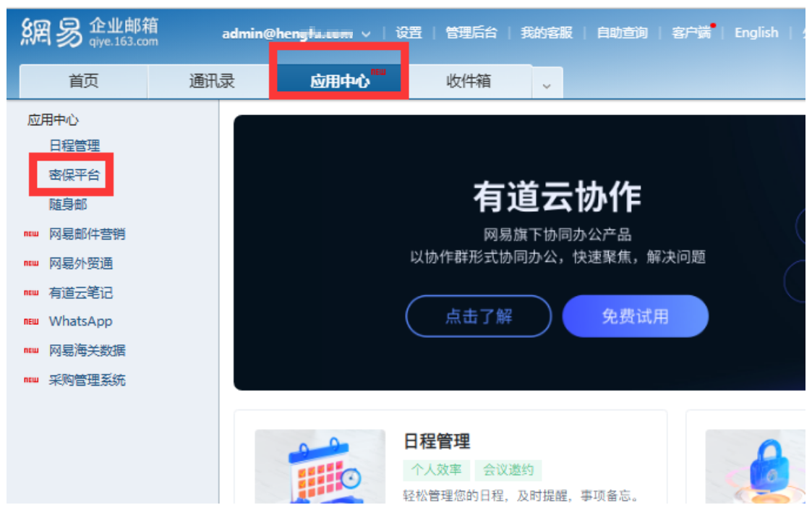Click the NetEase enterprise mailbox logo
This screenshot has height=505, width=812.
pos(90,32)
